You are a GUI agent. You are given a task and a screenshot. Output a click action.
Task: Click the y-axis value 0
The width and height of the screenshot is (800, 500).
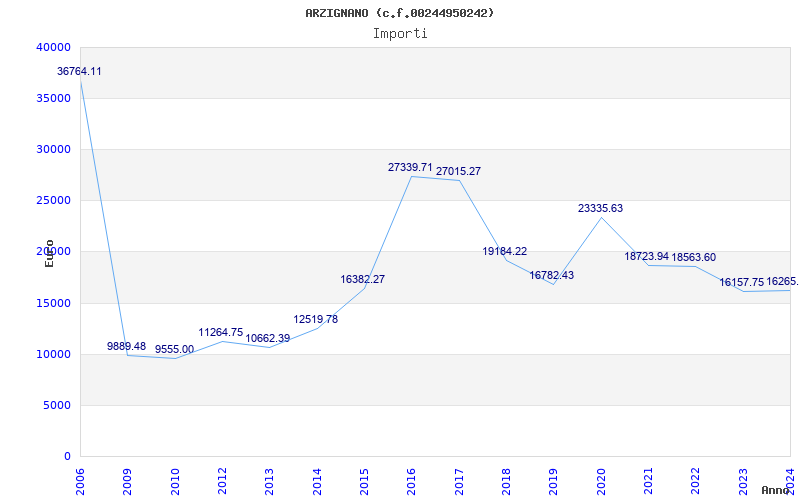[67, 456]
